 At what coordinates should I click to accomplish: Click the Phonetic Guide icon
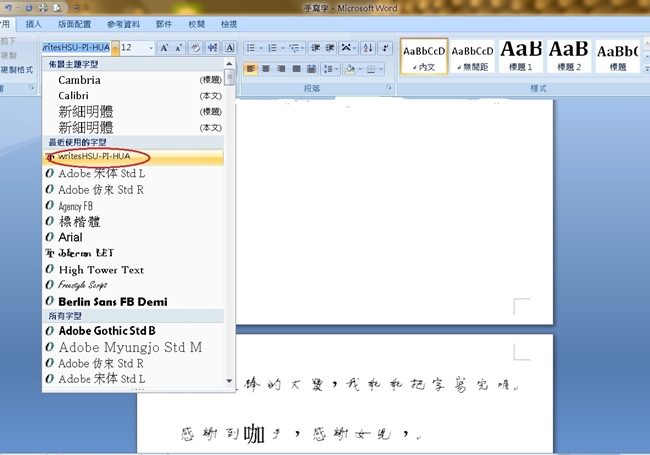213,48
